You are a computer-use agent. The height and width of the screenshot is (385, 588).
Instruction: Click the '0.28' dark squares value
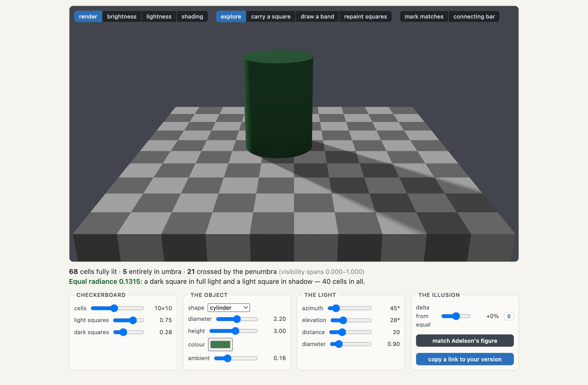point(166,333)
